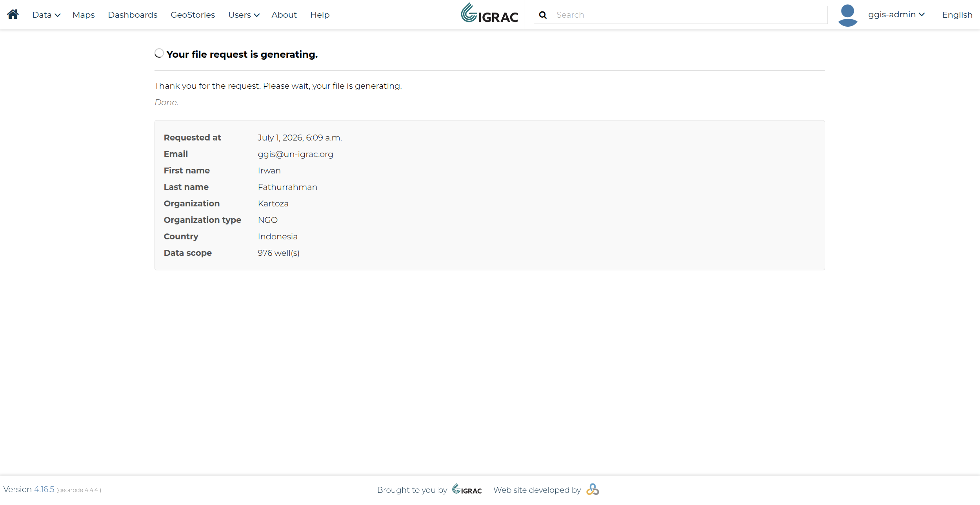Viewport: 980px width, 505px height.
Task: Open the English language selector
Action: pos(957,15)
